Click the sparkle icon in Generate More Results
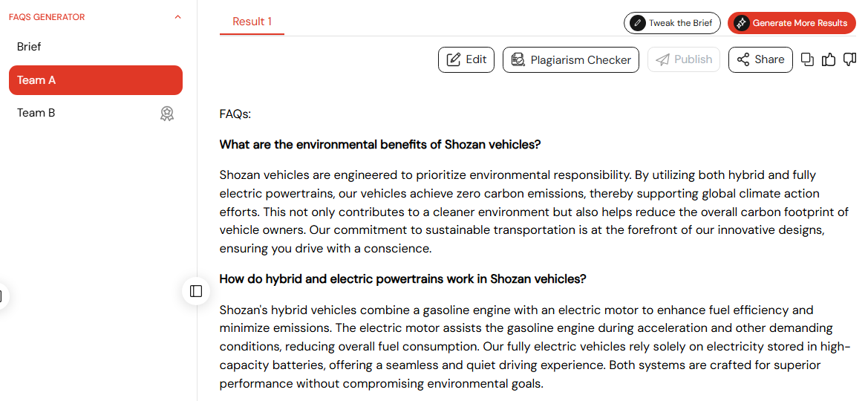The height and width of the screenshot is (401, 868). pos(741,23)
